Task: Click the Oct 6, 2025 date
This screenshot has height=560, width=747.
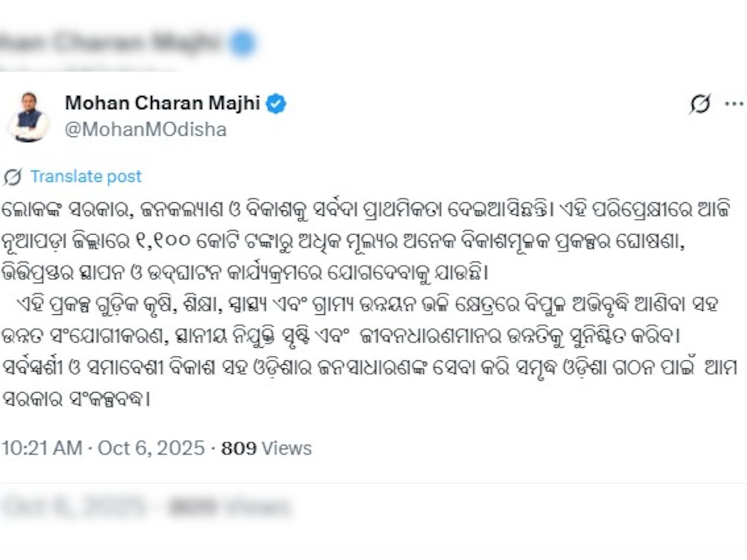Action: click(151, 448)
